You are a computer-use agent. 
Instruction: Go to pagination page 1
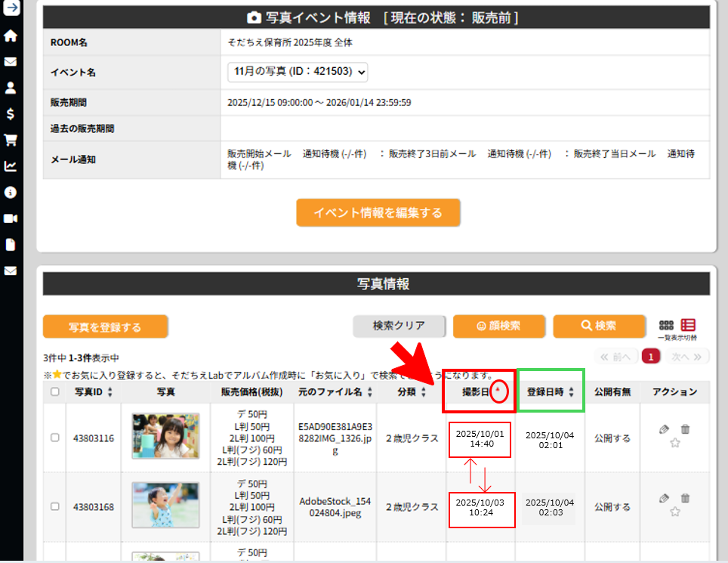tap(650, 357)
